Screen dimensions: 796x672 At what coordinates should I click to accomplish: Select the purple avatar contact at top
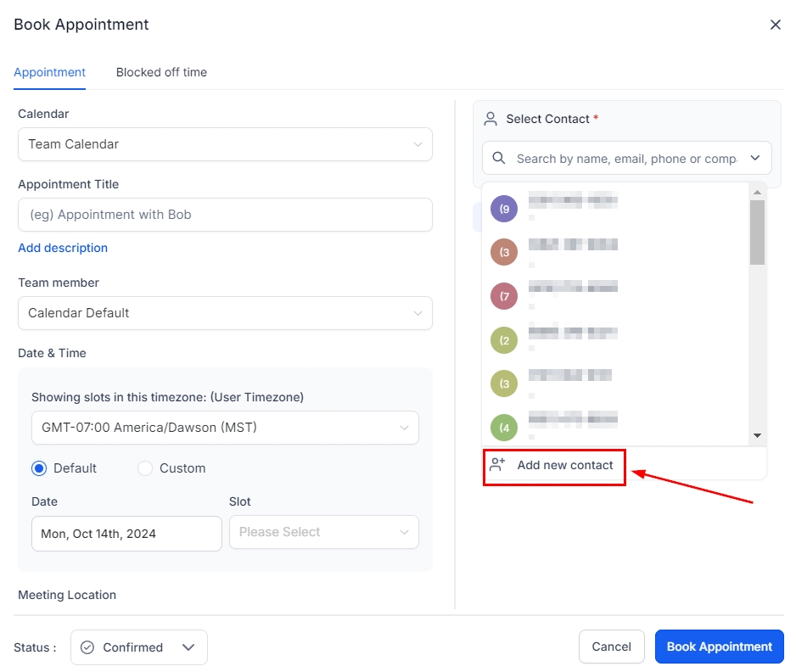[504, 209]
